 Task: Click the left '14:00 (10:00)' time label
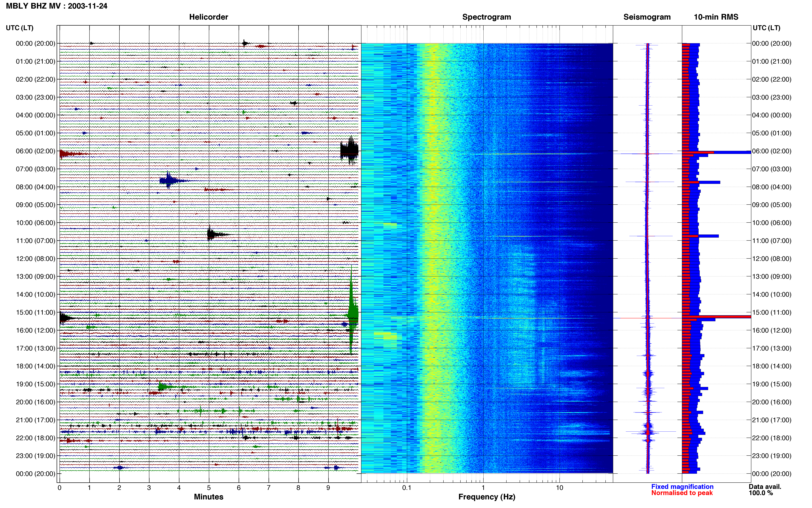coord(36,294)
